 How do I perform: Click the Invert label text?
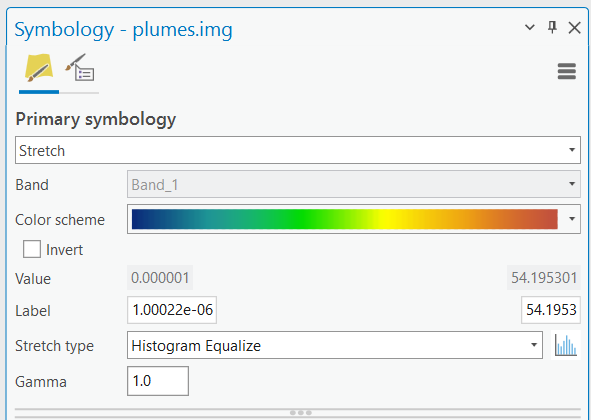click(x=64, y=250)
